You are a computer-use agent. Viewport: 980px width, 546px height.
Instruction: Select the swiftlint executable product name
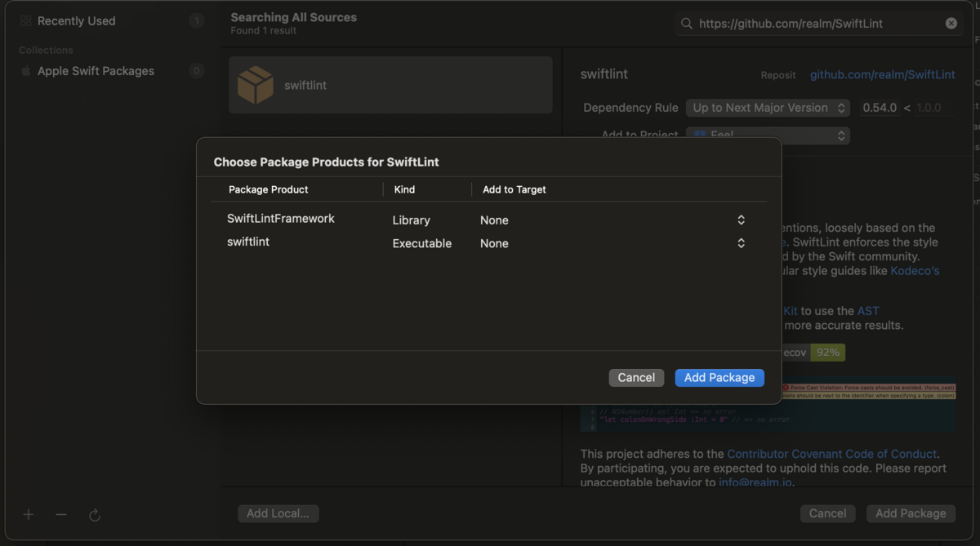point(248,242)
